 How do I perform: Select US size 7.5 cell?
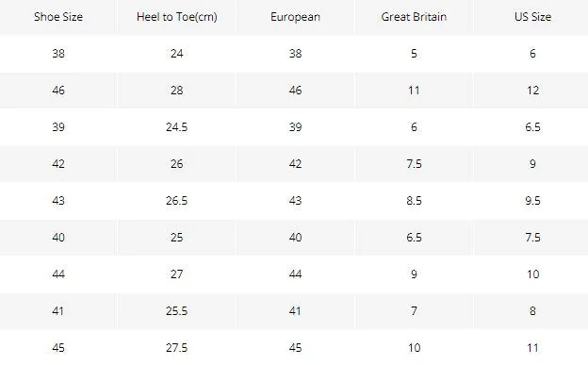coord(532,238)
